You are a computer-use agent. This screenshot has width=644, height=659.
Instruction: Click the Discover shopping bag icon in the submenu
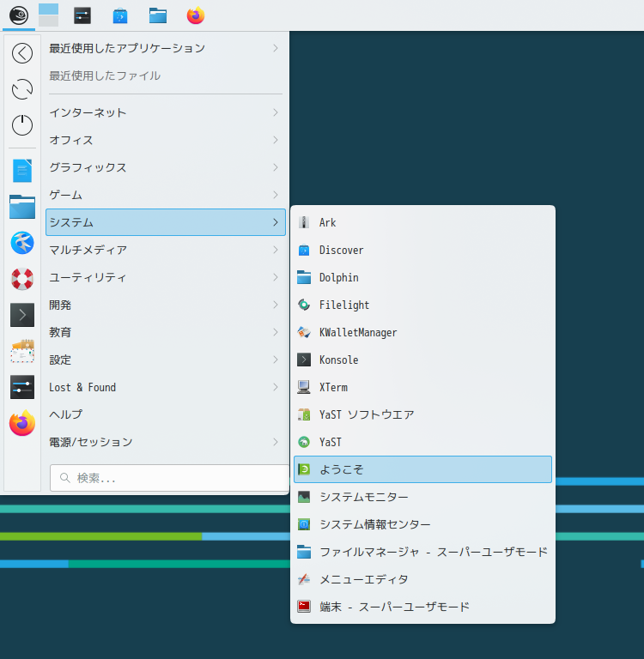click(x=304, y=250)
